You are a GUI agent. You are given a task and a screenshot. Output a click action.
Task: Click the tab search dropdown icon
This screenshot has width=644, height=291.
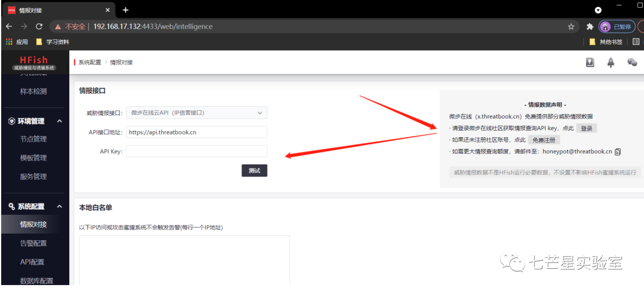point(599,10)
